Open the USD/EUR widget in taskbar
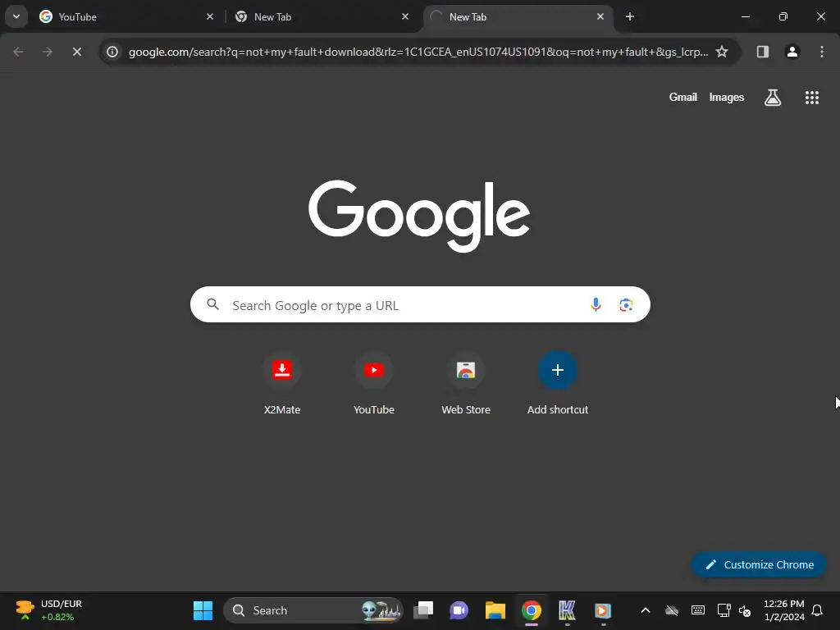The image size is (840, 630). 49,610
